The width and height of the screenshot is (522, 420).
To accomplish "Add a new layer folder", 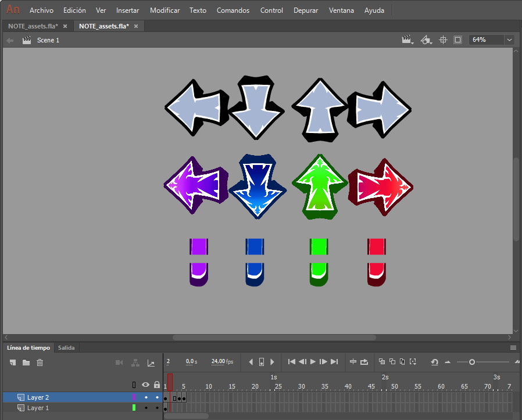I will click(26, 362).
